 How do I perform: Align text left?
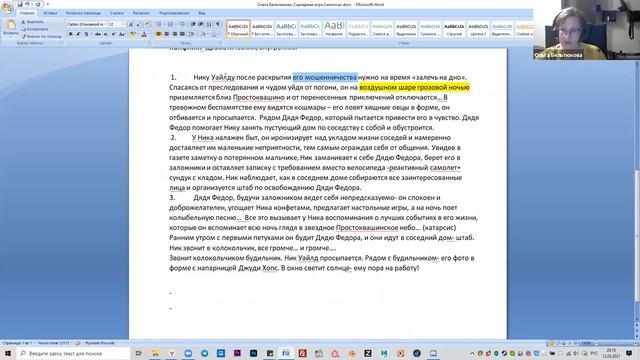[159, 34]
